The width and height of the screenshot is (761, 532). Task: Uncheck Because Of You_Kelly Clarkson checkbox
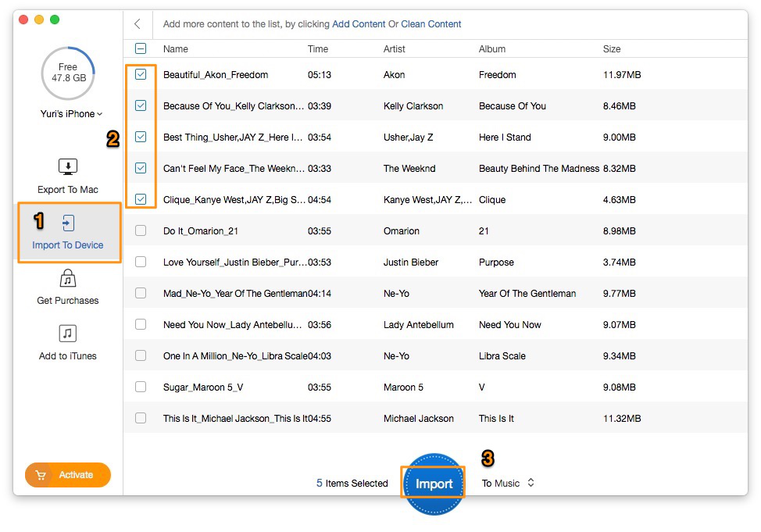pos(141,105)
